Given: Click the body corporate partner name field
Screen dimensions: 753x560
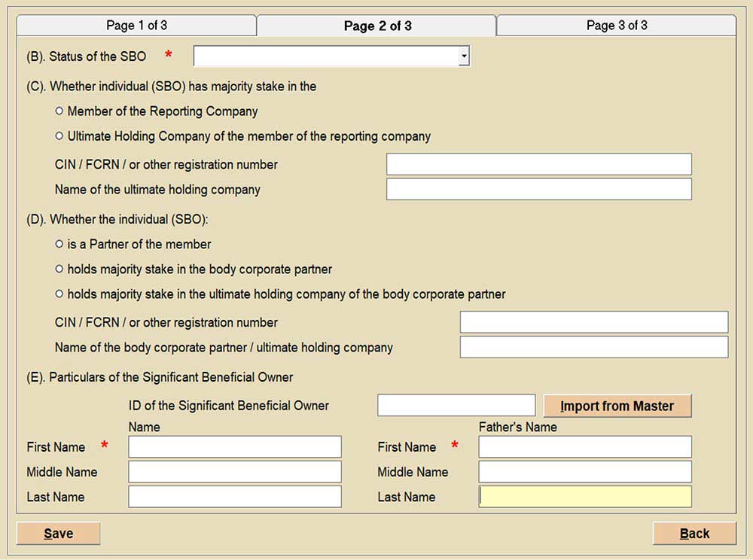Looking at the screenshot, I should coord(593,347).
